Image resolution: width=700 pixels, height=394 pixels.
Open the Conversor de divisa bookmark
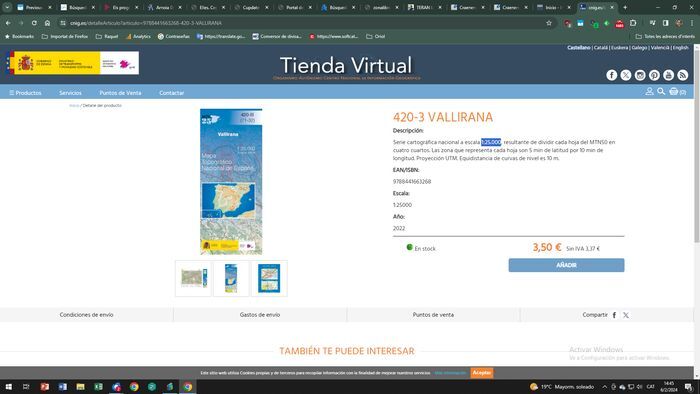tap(277, 36)
